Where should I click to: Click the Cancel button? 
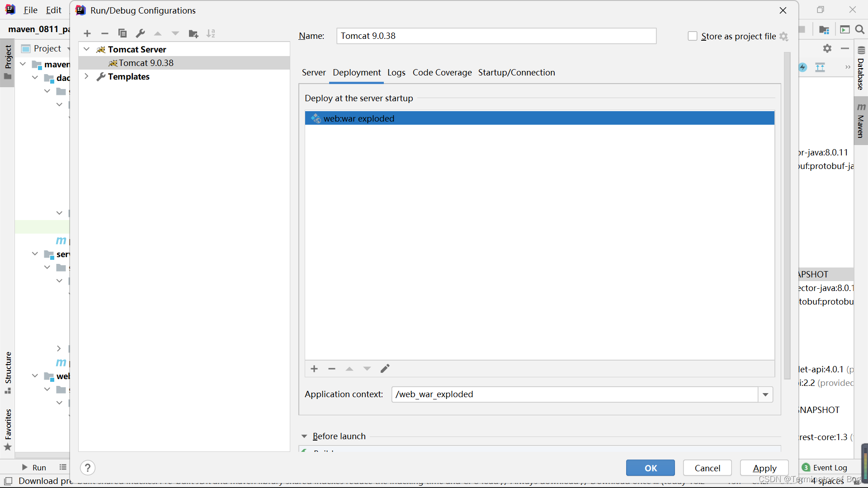pyautogui.click(x=708, y=468)
